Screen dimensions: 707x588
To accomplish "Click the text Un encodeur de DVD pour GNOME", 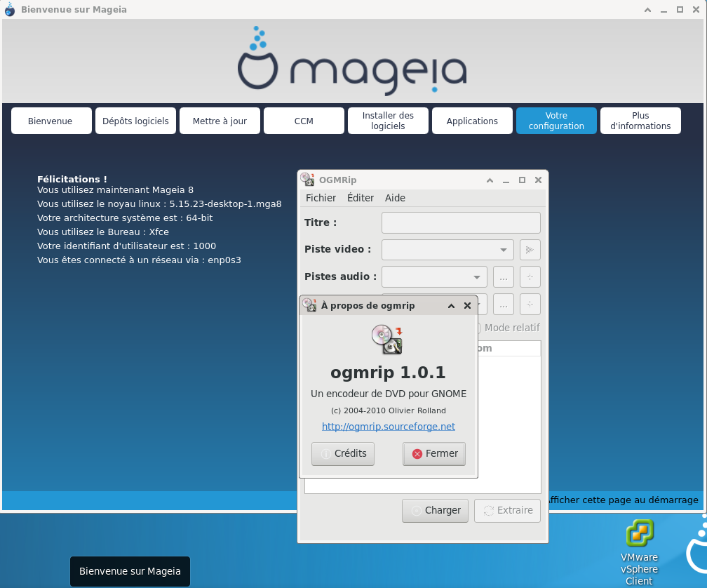I will 389,394.
